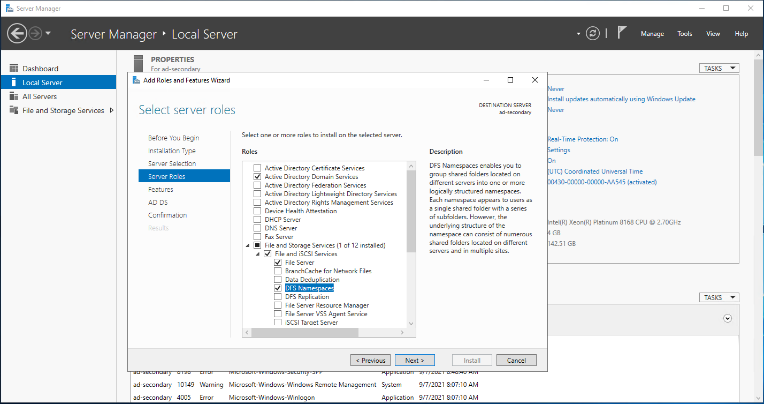Collapse the File and Storage Services tree node
The width and height of the screenshot is (764, 404).
coord(248,246)
